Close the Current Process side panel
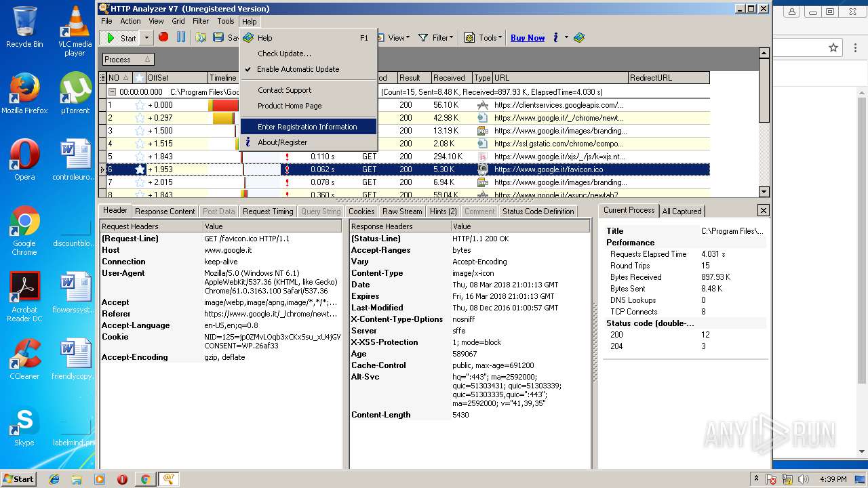Viewport: 868px width, 488px height. (x=763, y=211)
